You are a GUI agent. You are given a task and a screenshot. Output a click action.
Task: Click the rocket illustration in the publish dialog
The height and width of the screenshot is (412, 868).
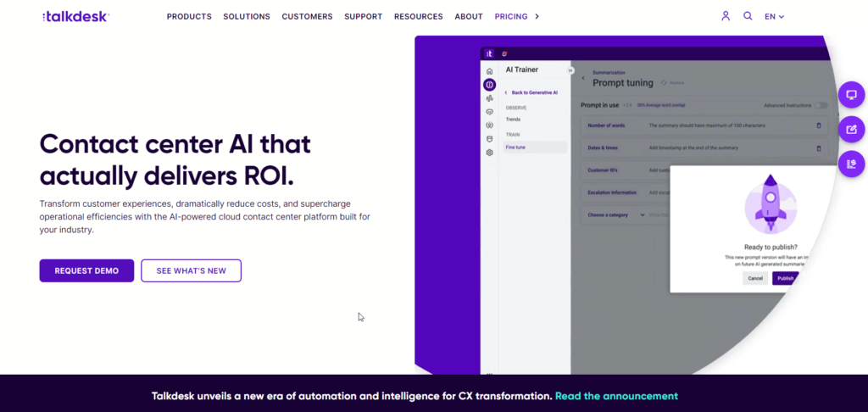pos(771,203)
